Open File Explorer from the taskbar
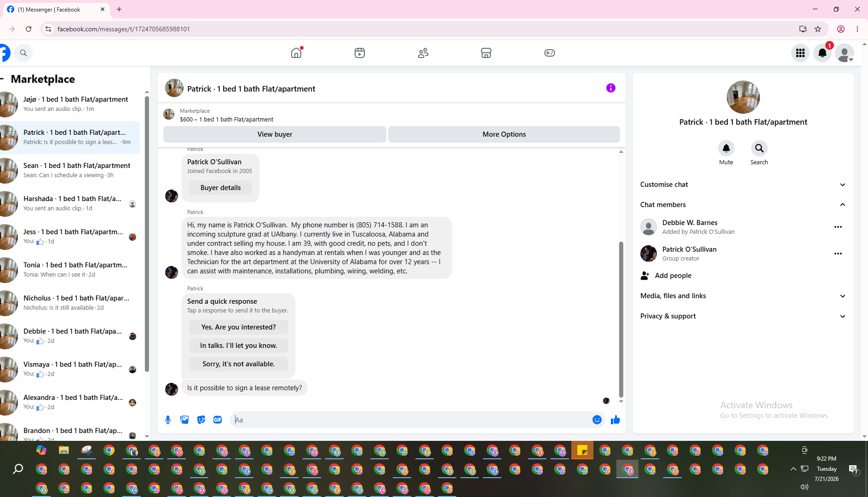 point(63,451)
